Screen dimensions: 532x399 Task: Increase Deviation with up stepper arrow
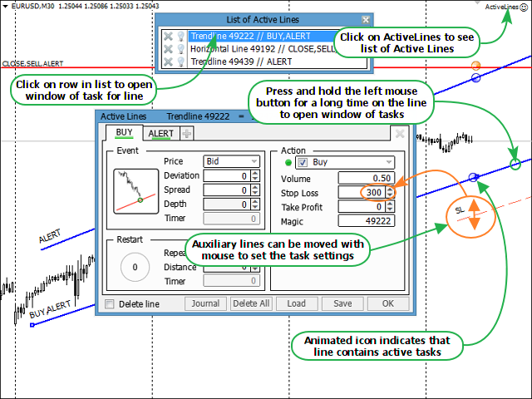(x=255, y=173)
